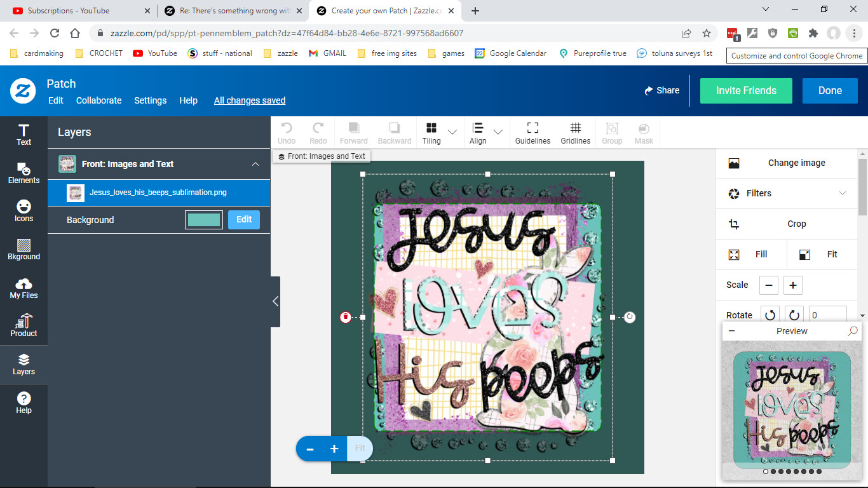Open the Elements panel
The height and width of the screenshot is (488, 868).
(x=24, y=173)
